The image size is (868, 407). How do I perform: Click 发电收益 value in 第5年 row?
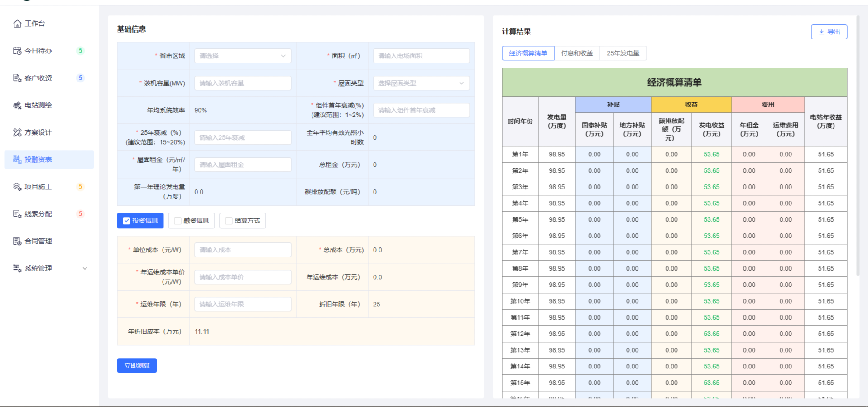click(x=711, y=220)
